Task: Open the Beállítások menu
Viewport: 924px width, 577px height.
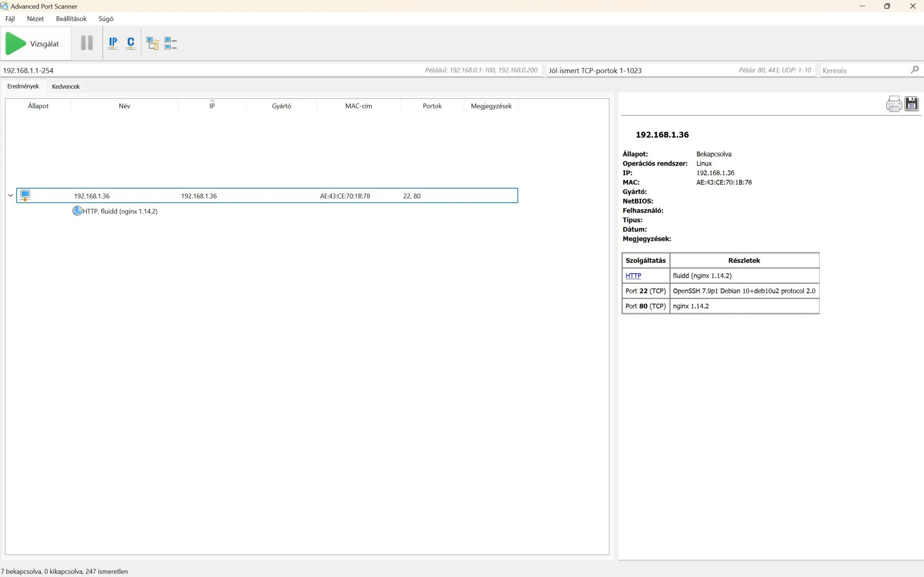Action: click(x=71, y=18)
